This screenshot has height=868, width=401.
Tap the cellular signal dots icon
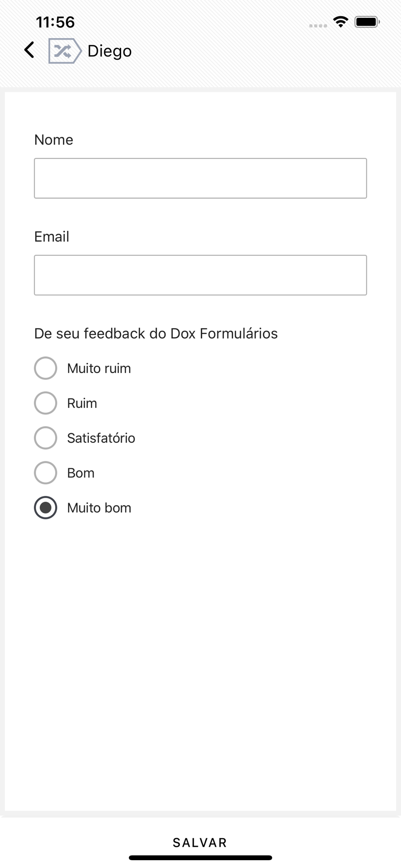click(x=318, y=26)
